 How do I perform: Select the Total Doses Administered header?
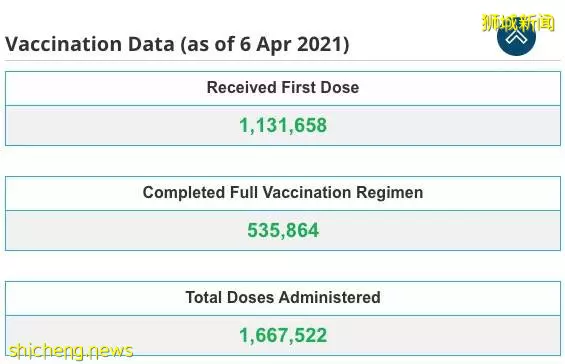click(x=283, y=298)
